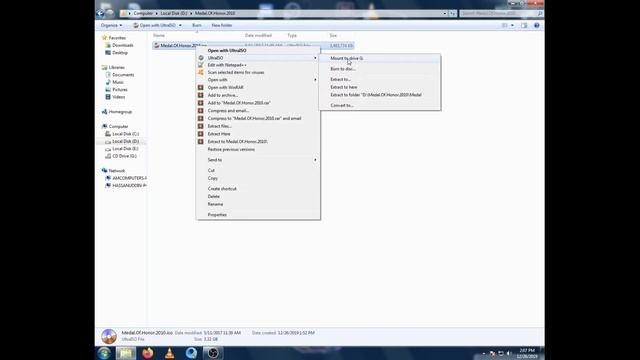Screen dimensions: 640x360
Task: Choose Mount to drive G: in submenu
Action: [380, 58]
